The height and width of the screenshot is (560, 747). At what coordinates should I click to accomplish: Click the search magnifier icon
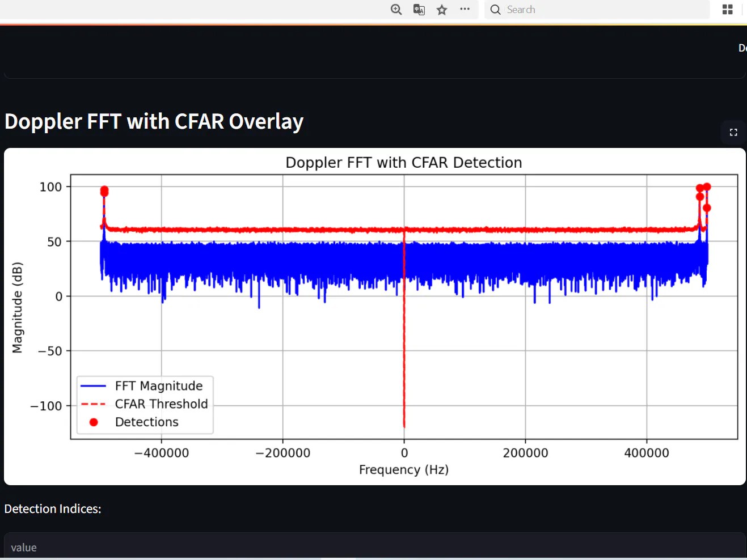(x=495, y=10)
